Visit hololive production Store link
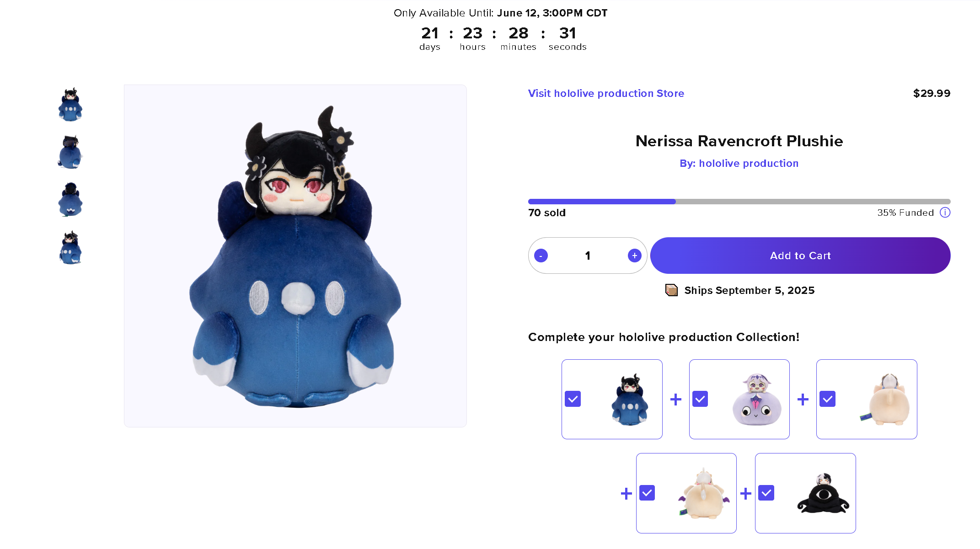The width and height of the screenshot is (980, 549). (606, 93)
